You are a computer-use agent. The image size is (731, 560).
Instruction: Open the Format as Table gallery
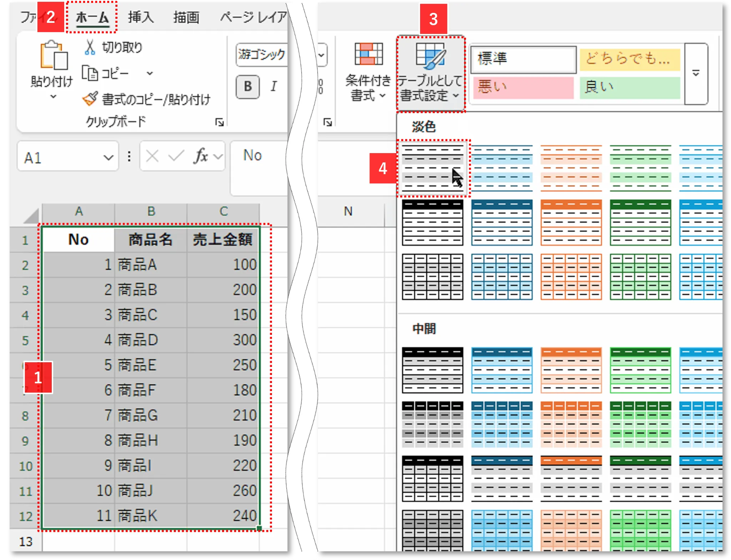pos(431,71)
